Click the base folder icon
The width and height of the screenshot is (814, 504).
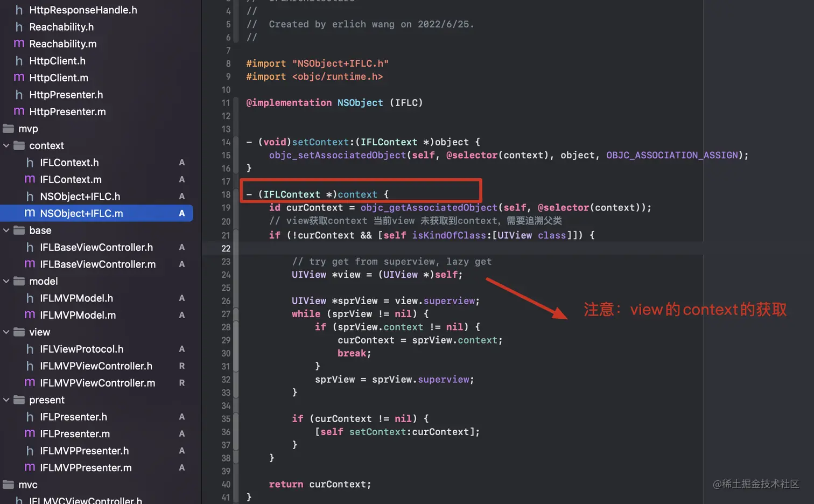click(19, 230)
